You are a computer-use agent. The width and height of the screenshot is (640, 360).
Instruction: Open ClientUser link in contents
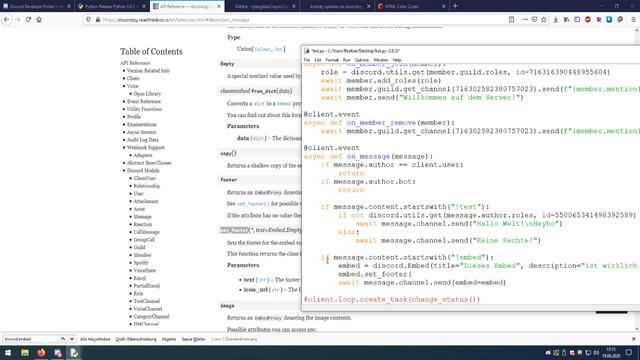pyautogui.click(x=144, y=178)
